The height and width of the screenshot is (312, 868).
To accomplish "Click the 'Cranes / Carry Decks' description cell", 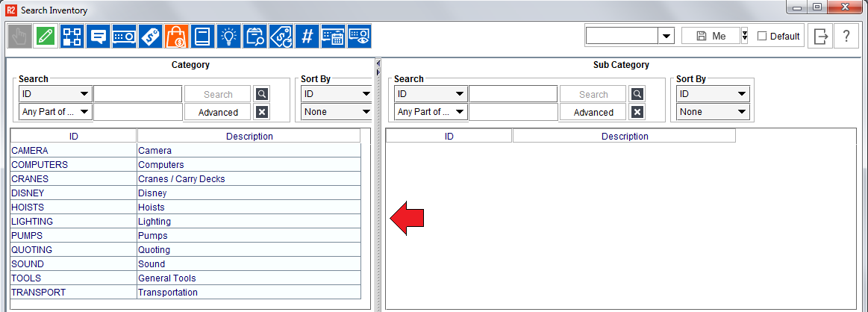I will coord(249,178).
